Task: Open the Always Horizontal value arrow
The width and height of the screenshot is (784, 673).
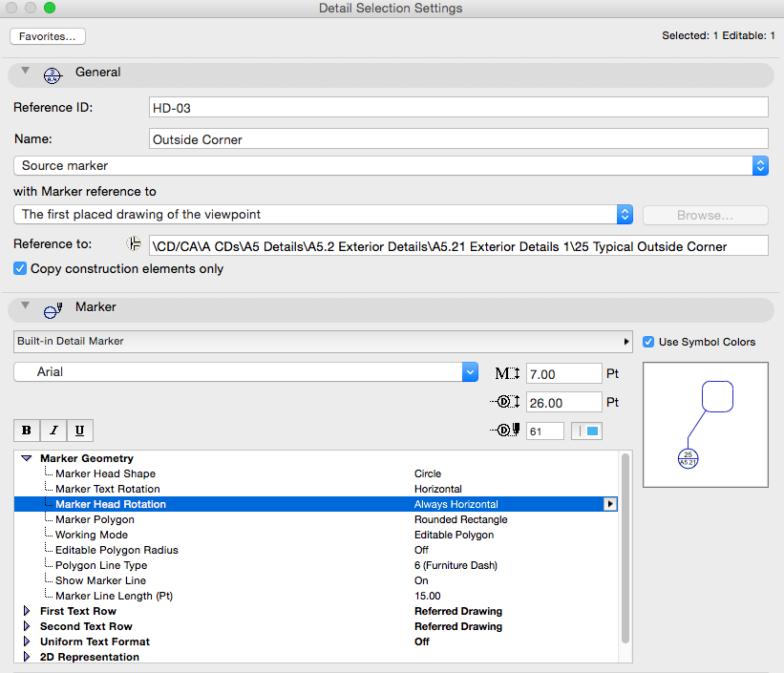Action: pyautogui.click(x=610, y=504)
